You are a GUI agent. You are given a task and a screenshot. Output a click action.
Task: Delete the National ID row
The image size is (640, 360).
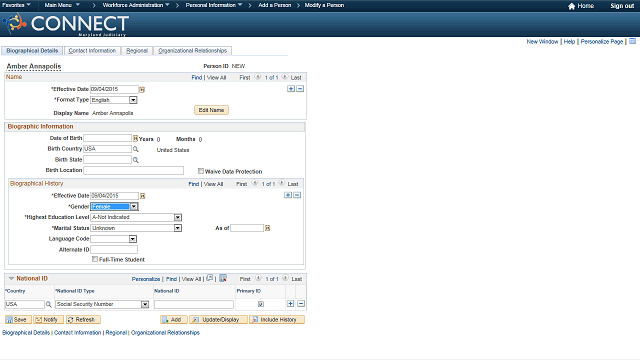tap(301, 304)
